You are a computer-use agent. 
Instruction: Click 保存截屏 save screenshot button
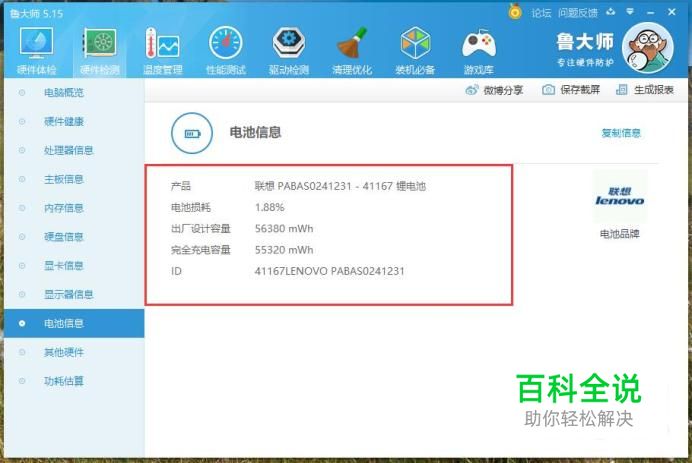(x=571, y=90)
